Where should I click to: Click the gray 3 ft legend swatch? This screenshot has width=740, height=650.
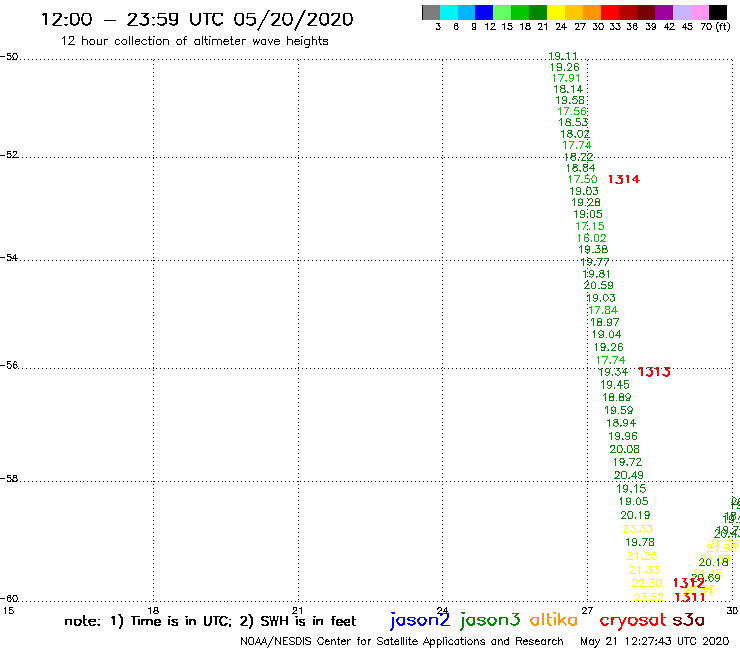431,12
